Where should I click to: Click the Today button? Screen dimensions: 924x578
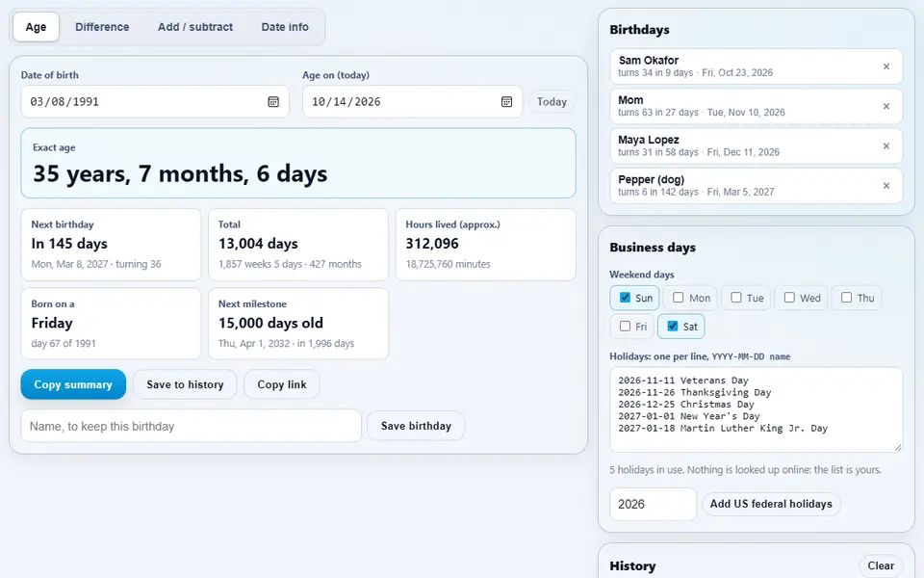coord(552,101)
